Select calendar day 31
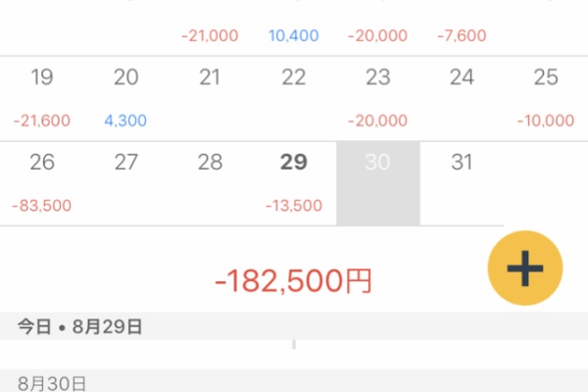The height and width of the screenshot is (392, 588). (x=462, y=182)
